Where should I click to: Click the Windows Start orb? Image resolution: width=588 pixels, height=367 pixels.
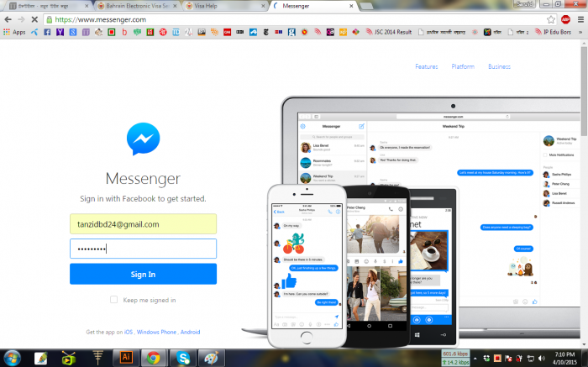click(x=12, y=358)
